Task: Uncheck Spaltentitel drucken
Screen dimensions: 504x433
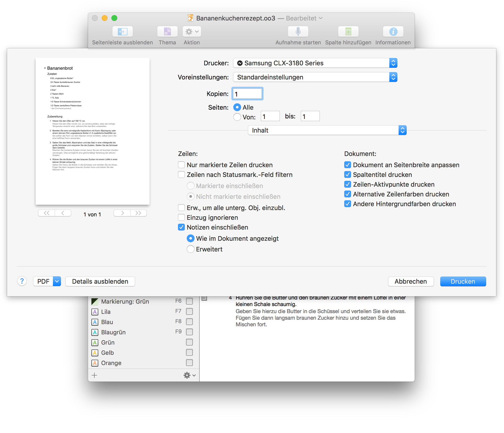Action: click(x=348, y=175)
